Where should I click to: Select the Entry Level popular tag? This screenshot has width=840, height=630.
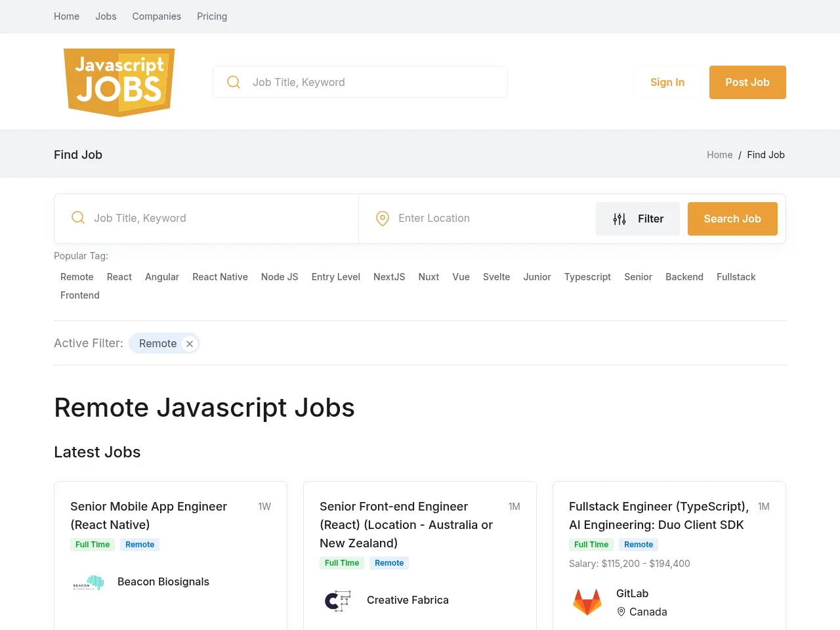336,277
